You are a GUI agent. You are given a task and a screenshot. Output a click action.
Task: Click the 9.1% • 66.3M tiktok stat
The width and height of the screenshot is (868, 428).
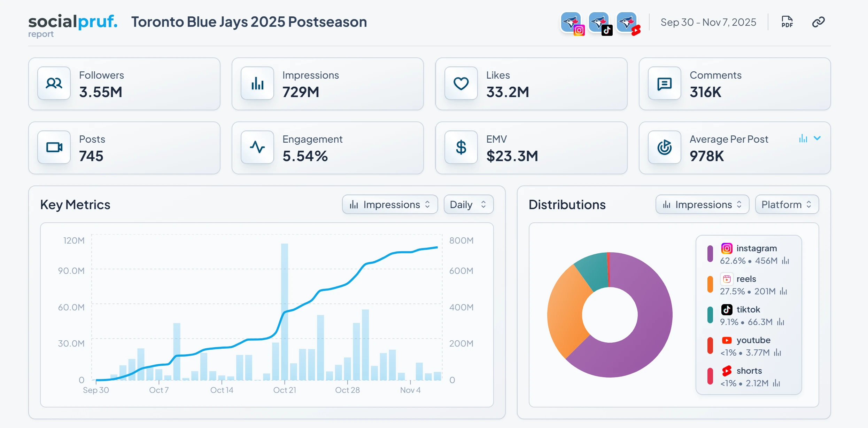(x=746, y=322)
